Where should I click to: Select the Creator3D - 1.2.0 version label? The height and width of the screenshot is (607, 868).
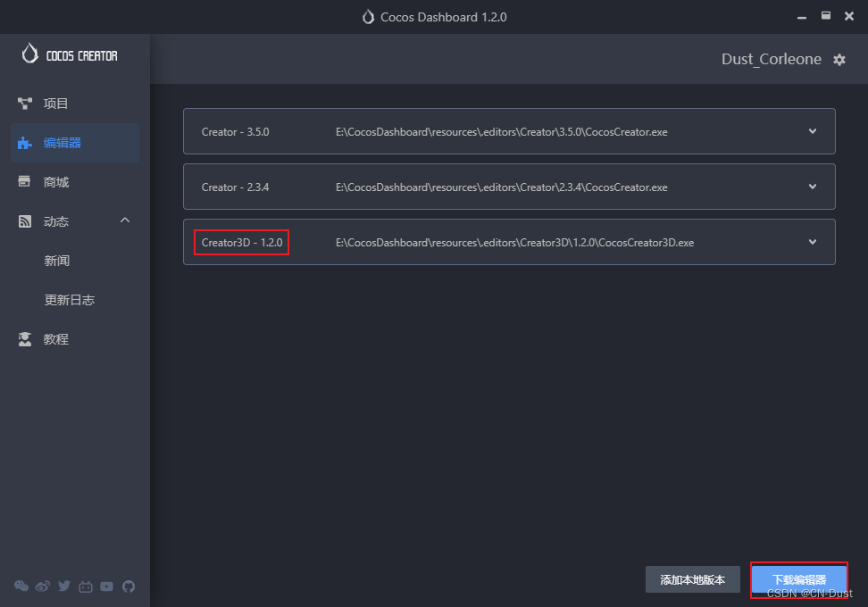pyautogui.click(x=242, y=243)
